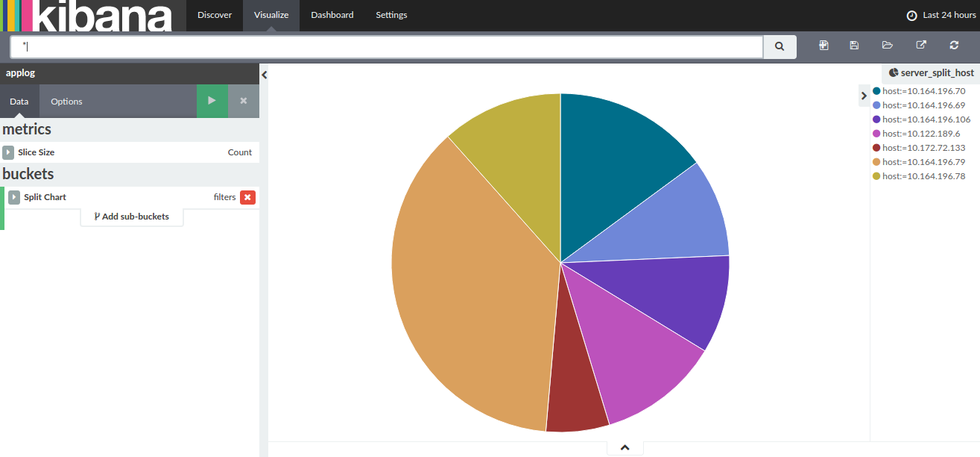
Task: Click host 10.164.196.79 legend color dot
Action: pyautogui.click(x=876, y=162)
